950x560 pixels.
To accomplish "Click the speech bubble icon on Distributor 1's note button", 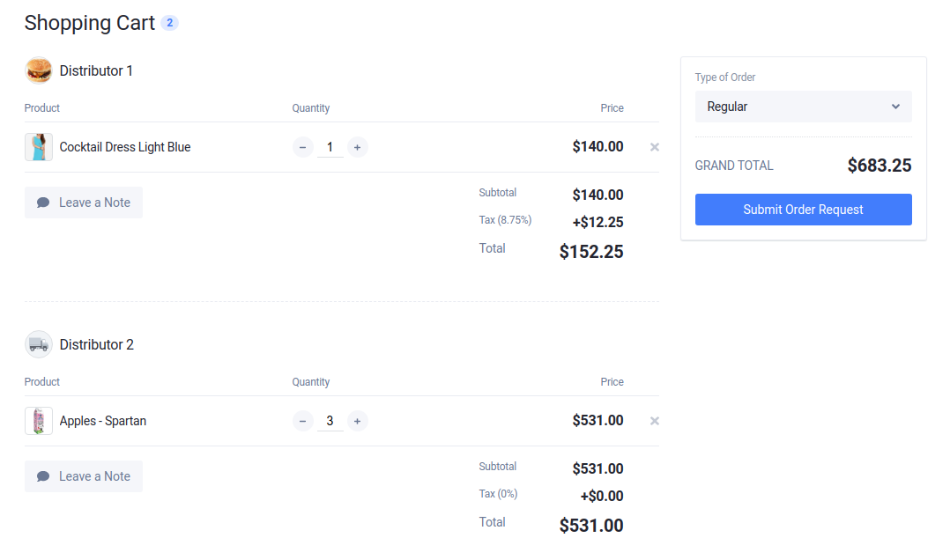I will tap(43, 202).
